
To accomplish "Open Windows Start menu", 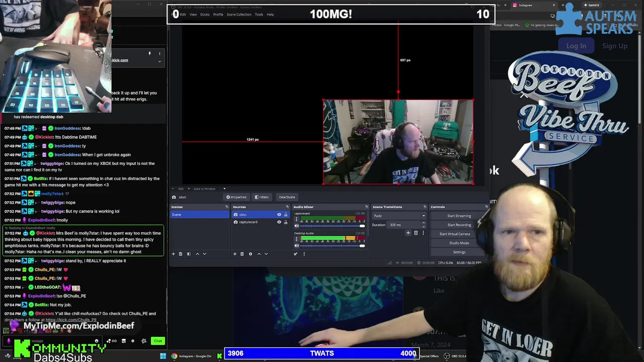I will click(x=163, y=356).
